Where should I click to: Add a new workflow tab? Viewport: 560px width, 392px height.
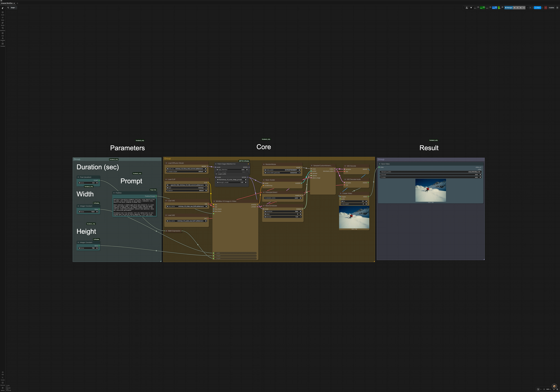[18, 3]
